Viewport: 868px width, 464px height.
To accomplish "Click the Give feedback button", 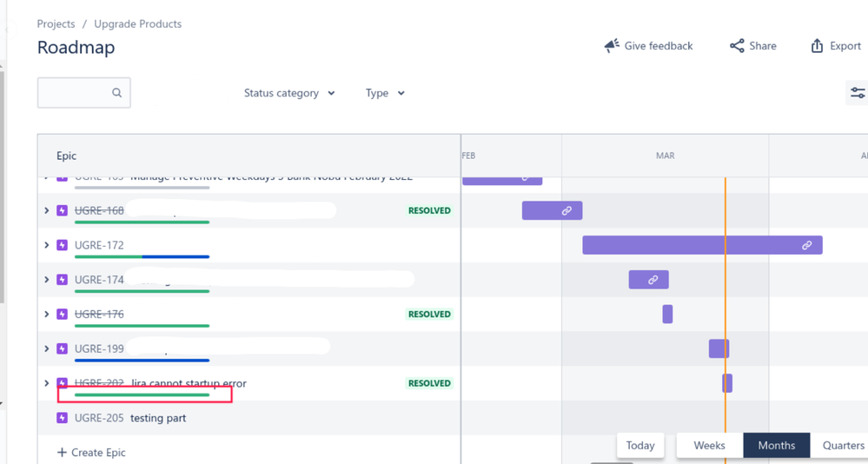I will click(x=649, y=46).
